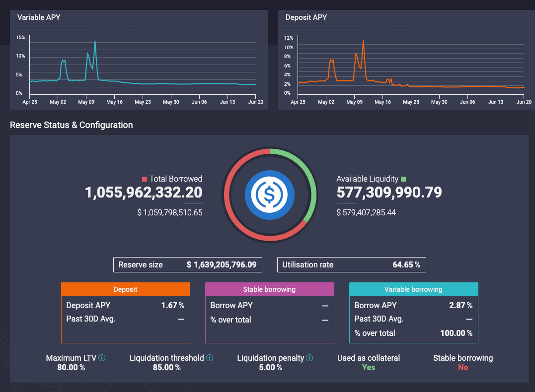535x392 pixels.
Task: Click the Borrow APY label in Stable borrowing card
Action: pos(231,306)
